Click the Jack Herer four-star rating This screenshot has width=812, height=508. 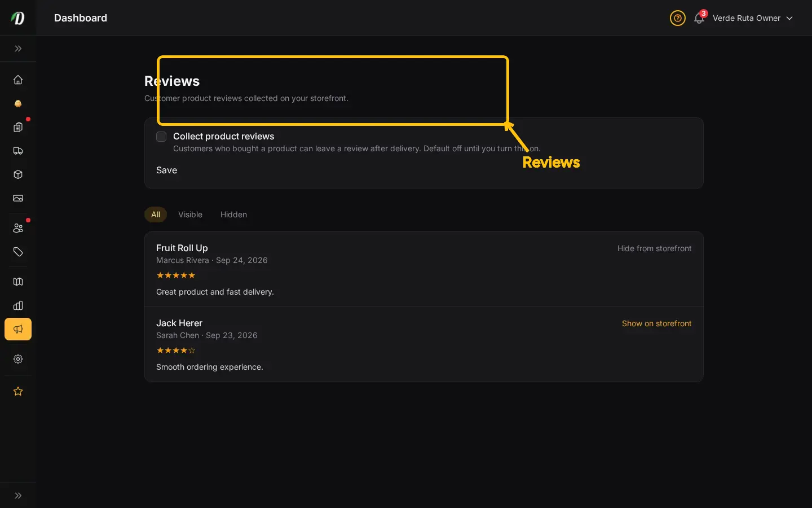[x=176, y=351]
